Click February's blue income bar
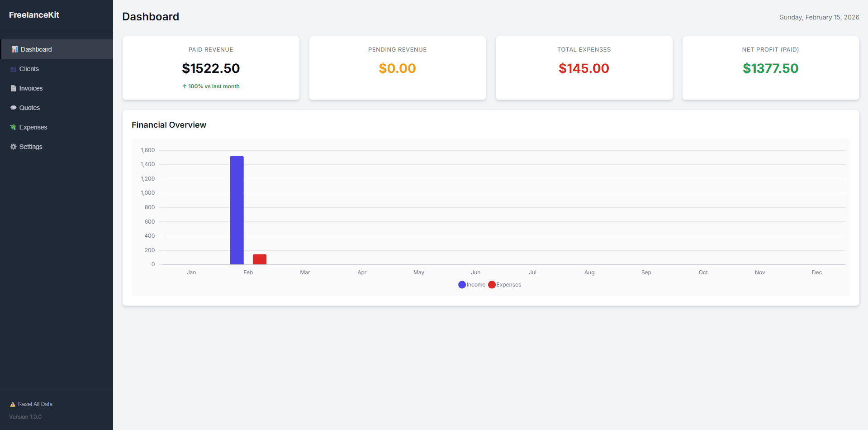Image resolution: width=868 pixels, height=430 pixels. 237,208
